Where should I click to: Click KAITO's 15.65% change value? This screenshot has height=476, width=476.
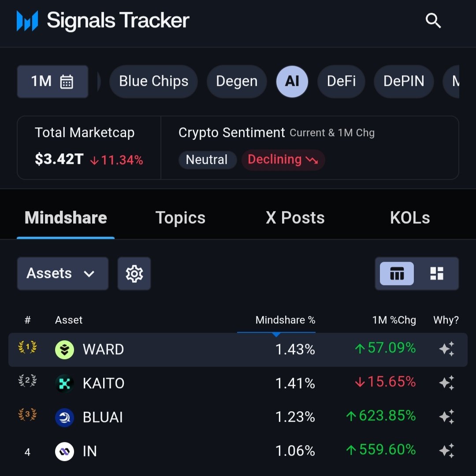click(385, 382)
